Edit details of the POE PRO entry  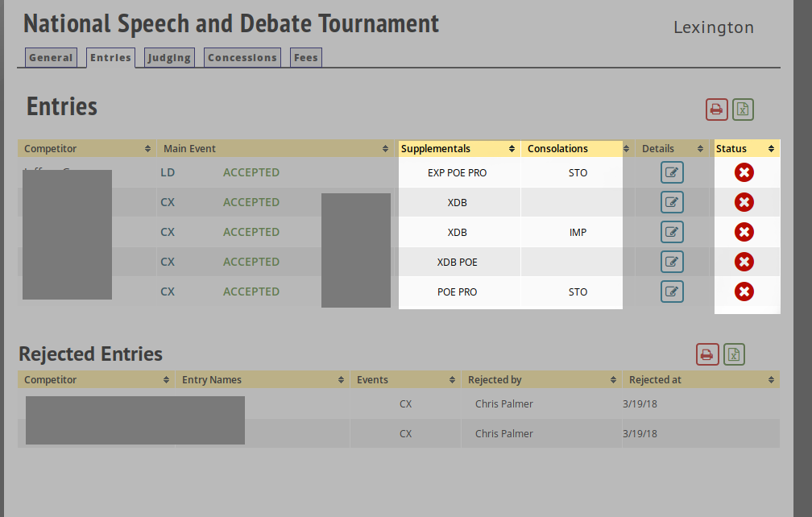tap(672, 292)
